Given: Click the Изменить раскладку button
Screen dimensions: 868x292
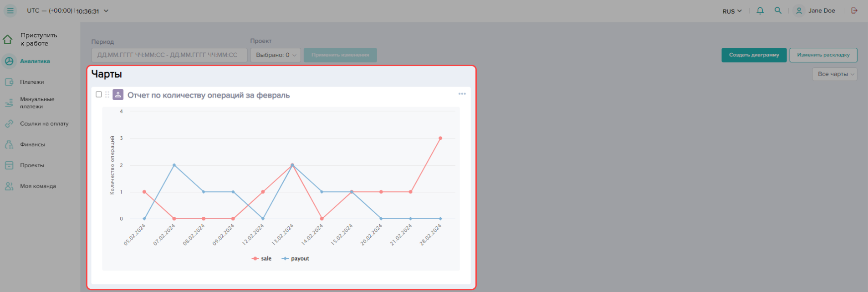Looking at the screenshot, I should tap(823, 55).
